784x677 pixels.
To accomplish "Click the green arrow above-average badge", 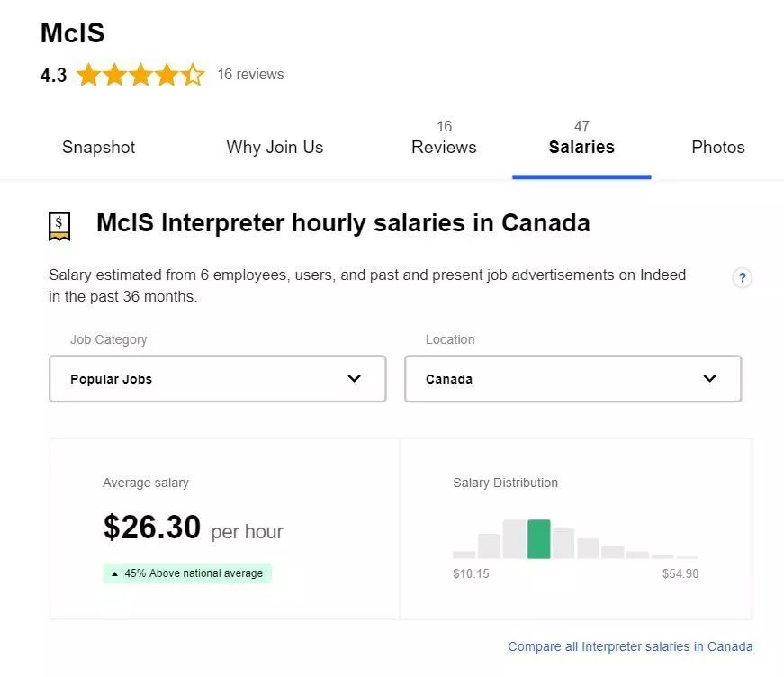I will [x=187, y=573].
